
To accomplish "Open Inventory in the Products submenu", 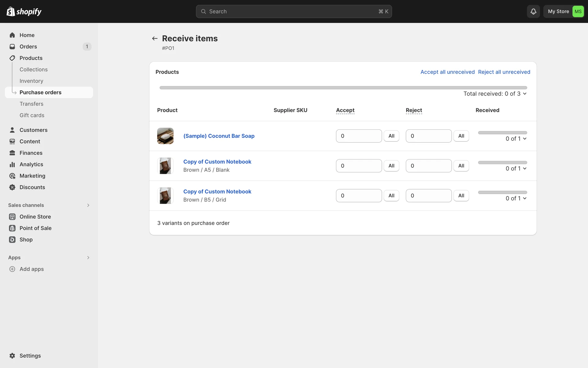I will tap(31, 81).
